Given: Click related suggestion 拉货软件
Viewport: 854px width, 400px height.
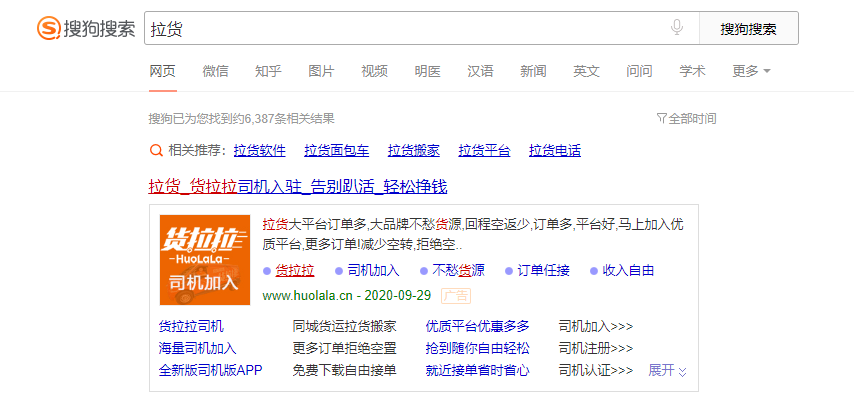Looking at the screenshot, I should [260, 151].
